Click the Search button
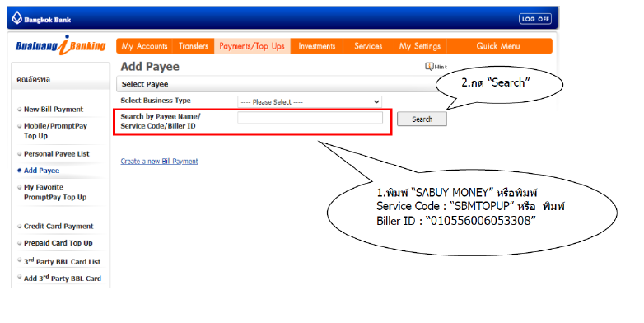This screenshot has width=644, height=323. coord(422,119)
